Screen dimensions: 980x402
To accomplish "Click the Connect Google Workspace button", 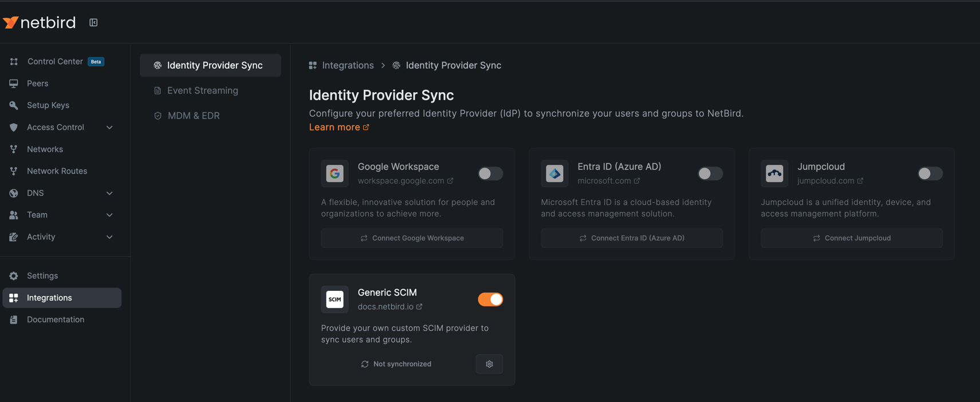I will pyautogui.click(x=412, y=238).
